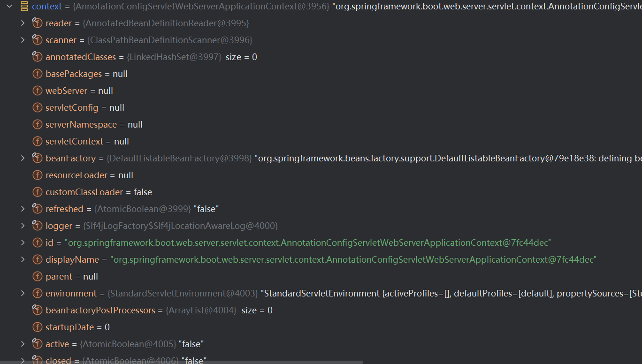Click the annotatedClasses field icon
This screenshot has width=642, height=364.
37,57
